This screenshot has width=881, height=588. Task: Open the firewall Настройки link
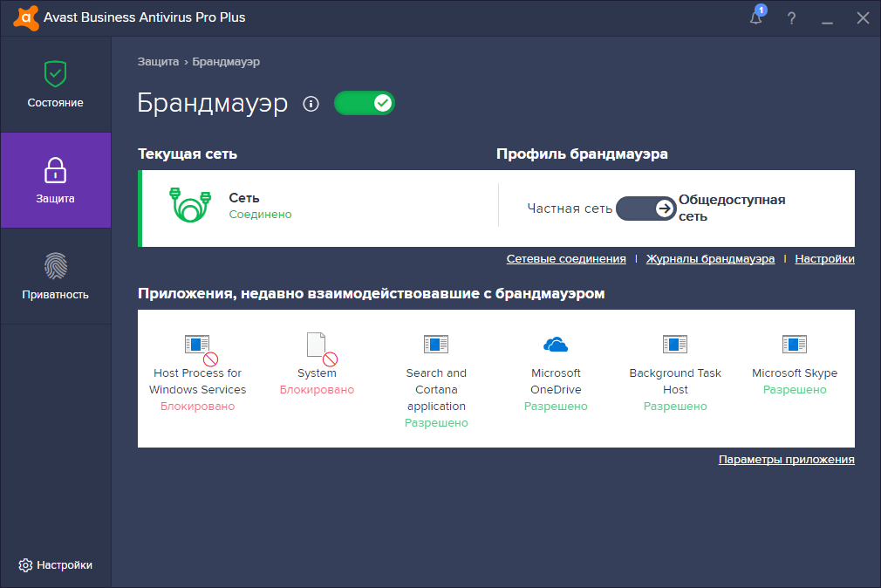(825, 258)
